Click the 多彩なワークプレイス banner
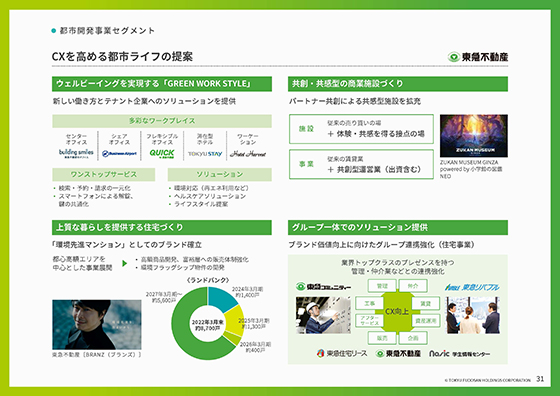The image size is (560, 396). (x=162, y=121)
